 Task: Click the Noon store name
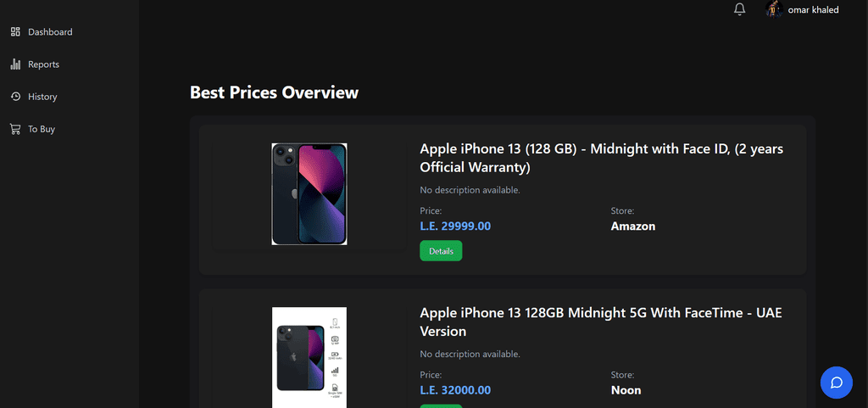coord(626,390)
